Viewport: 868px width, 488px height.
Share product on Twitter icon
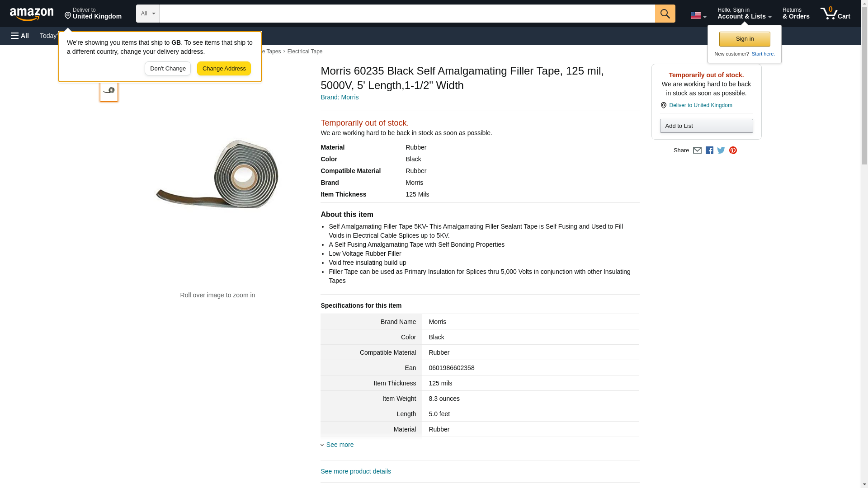pyautogui.click(x=721, y=150)
